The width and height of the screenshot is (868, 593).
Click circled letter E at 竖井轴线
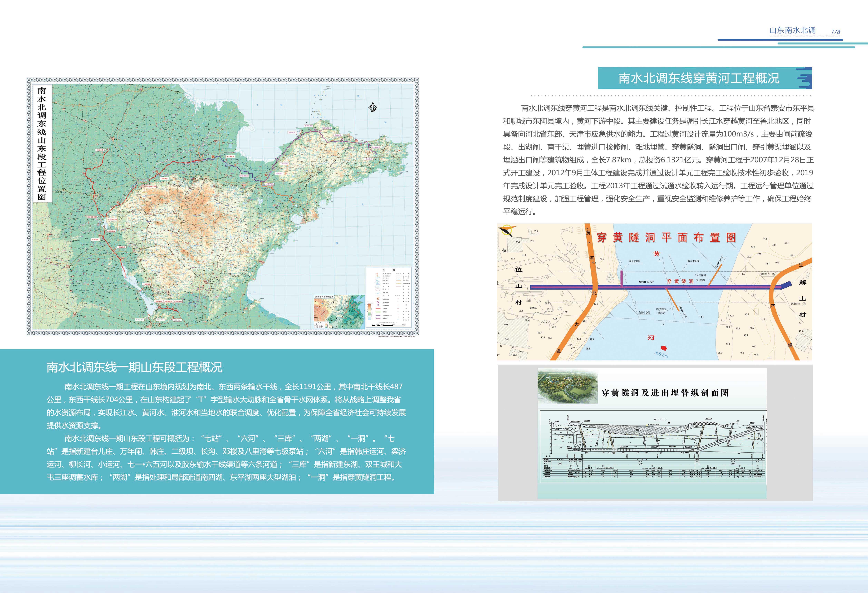[804, 304]
